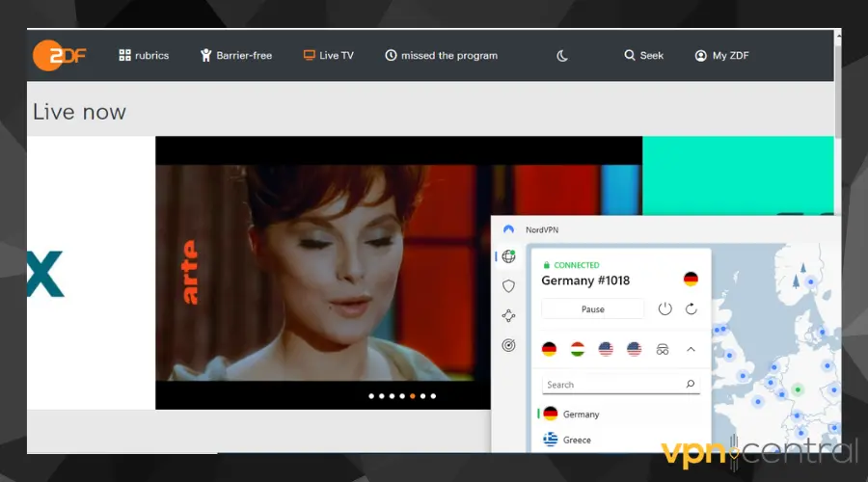Screen dimensions: 868x482
Task: Open NordVPN target radar icon
Action: (508, 345)
